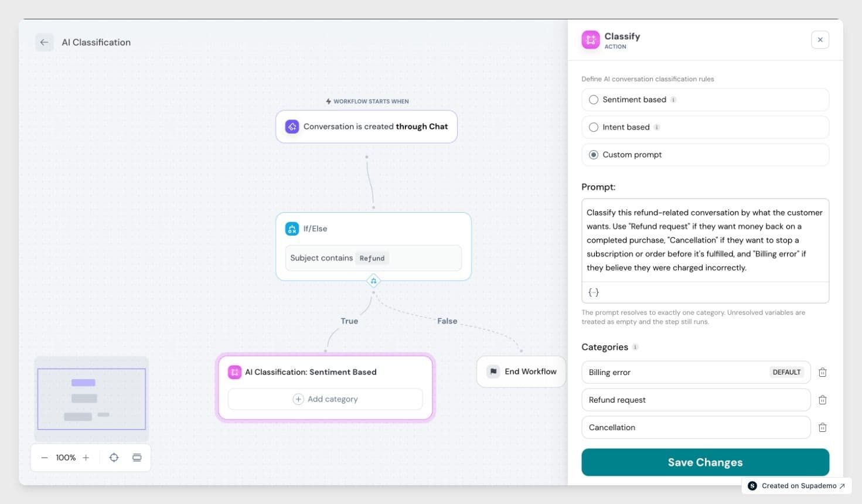Delete the Billing error category
Screen dimensions: 862x504
(x=822, y=372)
